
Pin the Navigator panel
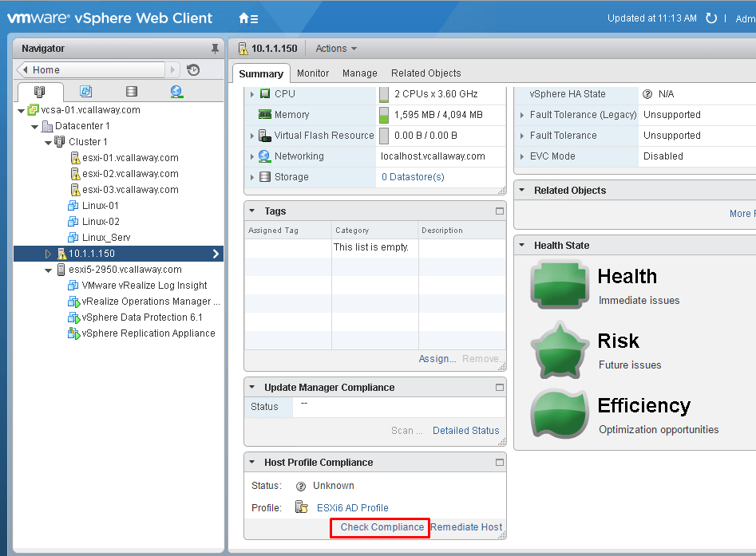(x=215, y=48)
